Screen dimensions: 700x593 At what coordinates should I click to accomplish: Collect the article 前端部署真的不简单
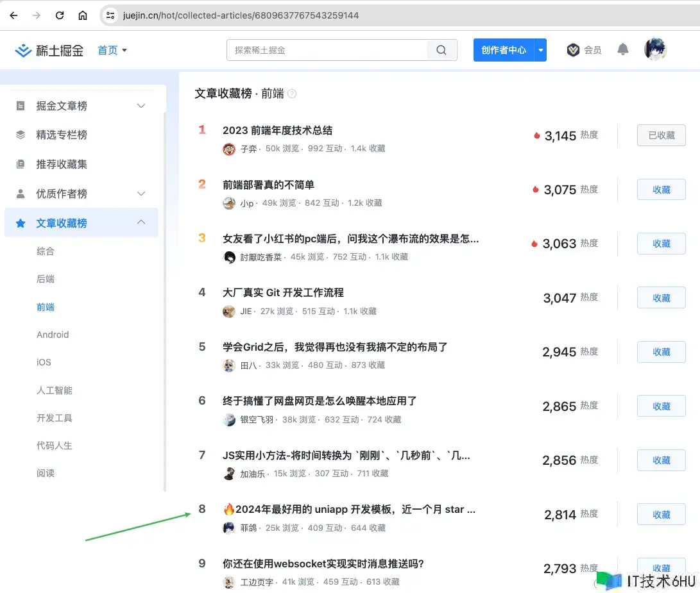pyautogui.click(x=661, y=190)
